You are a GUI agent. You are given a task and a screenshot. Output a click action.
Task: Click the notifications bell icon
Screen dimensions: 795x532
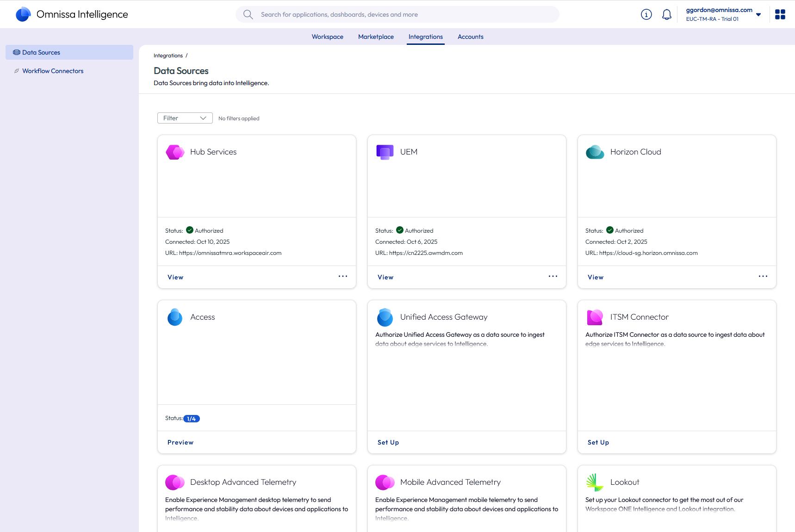coord(666,15)
